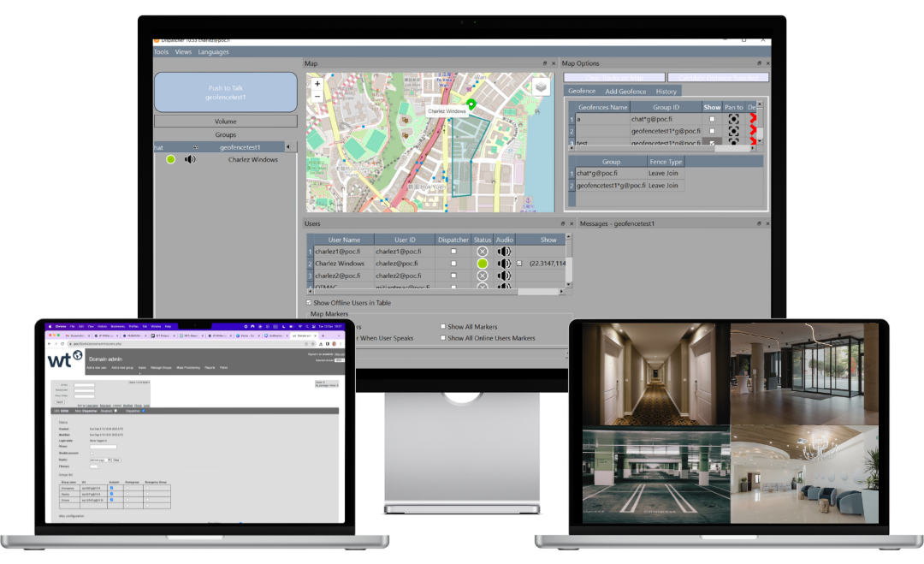Viewport: 924px width, 564px height.
Task: Toggle Dispatcher checkbox for Charlez Windows user
Action: (x=453, y=264)
